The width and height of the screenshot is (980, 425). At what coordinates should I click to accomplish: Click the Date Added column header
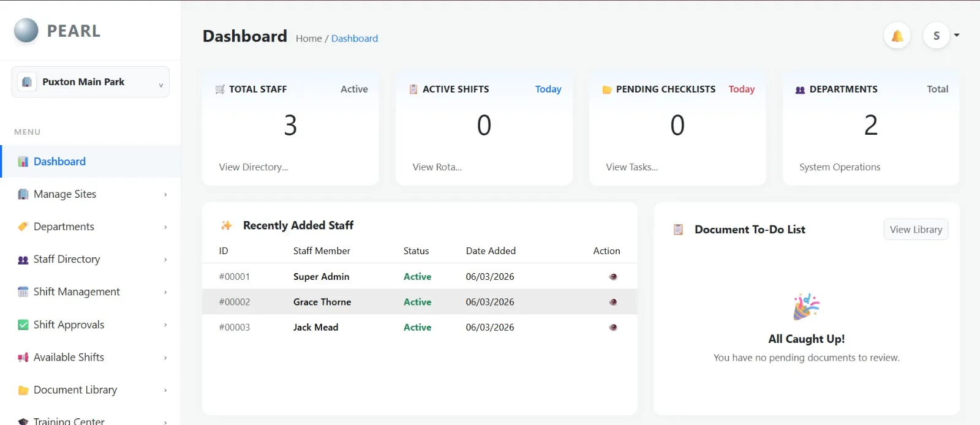[x=491, y=251]
